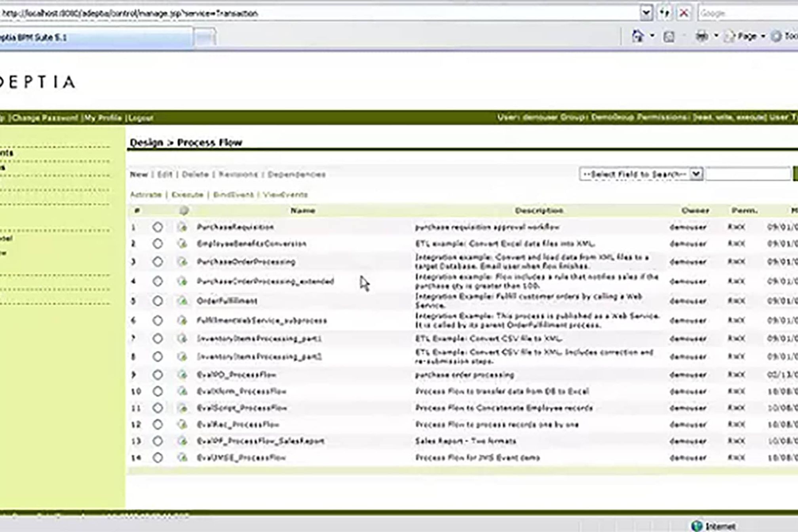
Task: Select radio button for PurchaseOrderProcessing_extended
Action: [x=158, y=281]
